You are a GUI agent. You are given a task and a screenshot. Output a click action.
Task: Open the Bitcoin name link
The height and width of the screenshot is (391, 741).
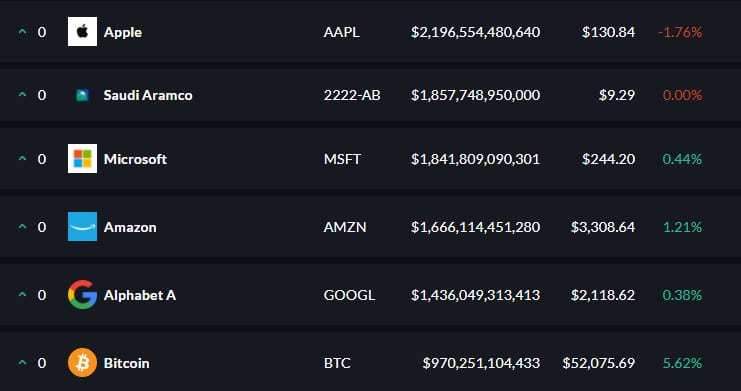point(127,364)
